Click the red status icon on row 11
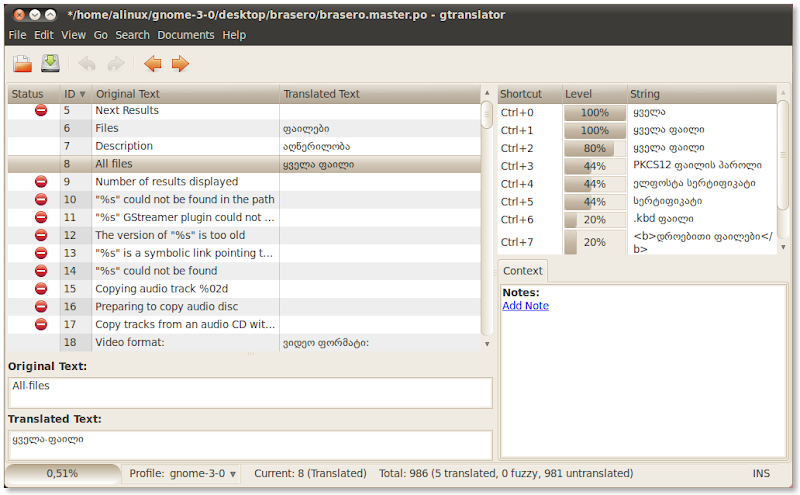 [x=41, y=217]
